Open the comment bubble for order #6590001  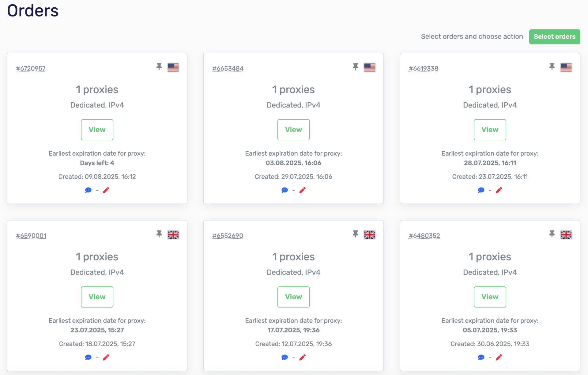[88, 357]
